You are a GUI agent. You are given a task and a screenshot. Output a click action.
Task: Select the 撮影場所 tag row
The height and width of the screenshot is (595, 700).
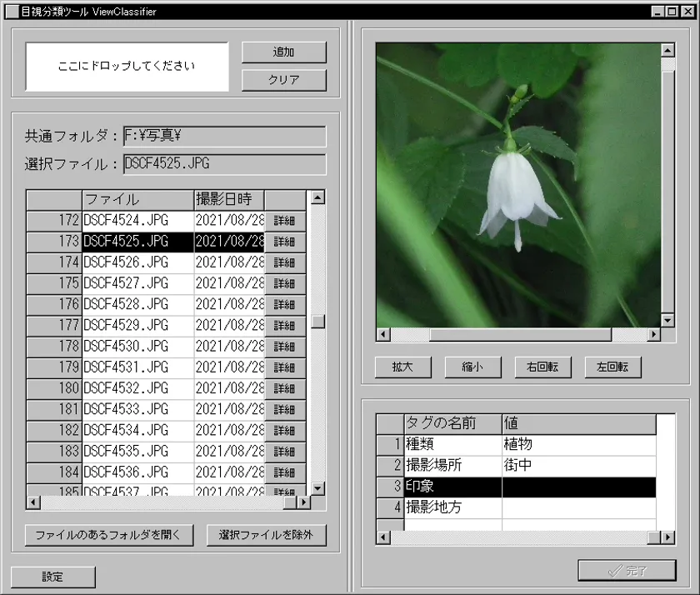coord(452,465)
